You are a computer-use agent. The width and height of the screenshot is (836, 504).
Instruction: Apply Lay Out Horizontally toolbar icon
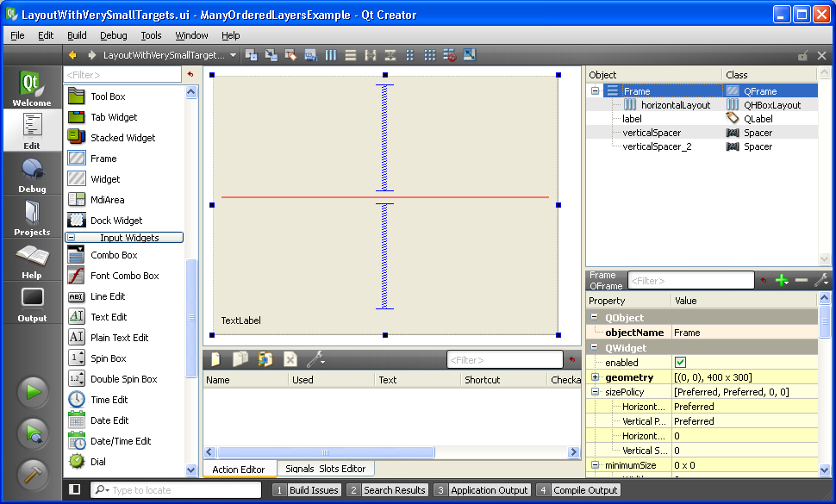[x=331, y=55]
